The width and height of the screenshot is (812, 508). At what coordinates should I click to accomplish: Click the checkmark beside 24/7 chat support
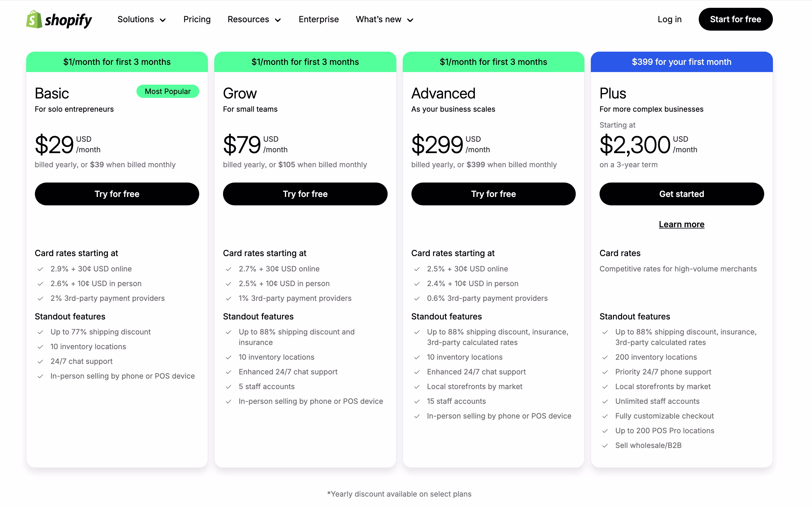(40, 361)
